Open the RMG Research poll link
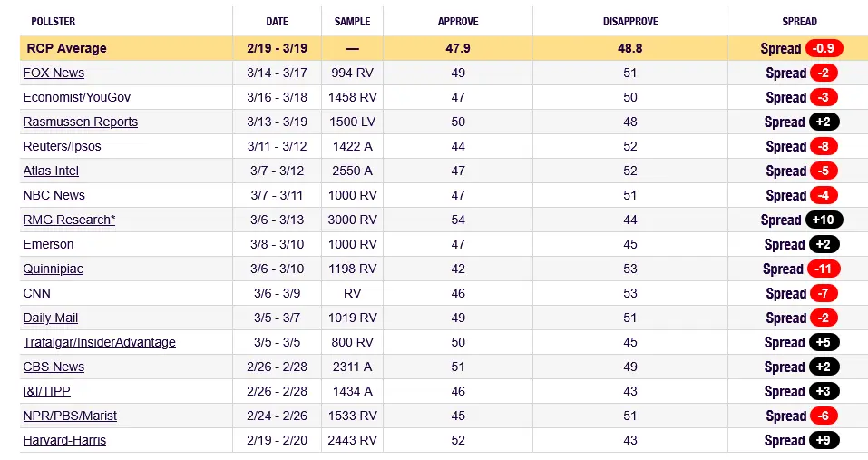The image size is (868, 460). point(69,220)
